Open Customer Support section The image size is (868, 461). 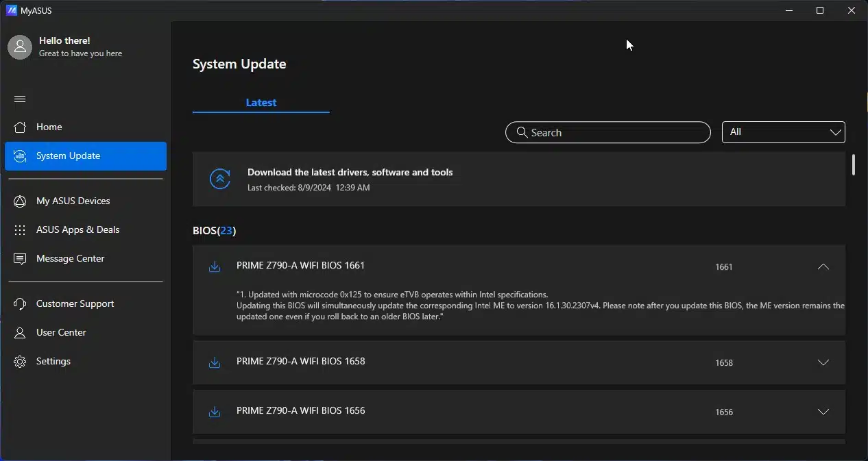tap(75, 303)
